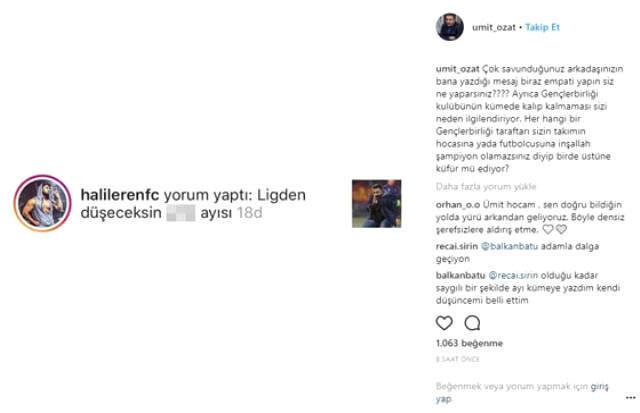Open the orhan_o.o commenter profile
The height and width of the screenshot is (413, 640).
click(x=458, y=204)
